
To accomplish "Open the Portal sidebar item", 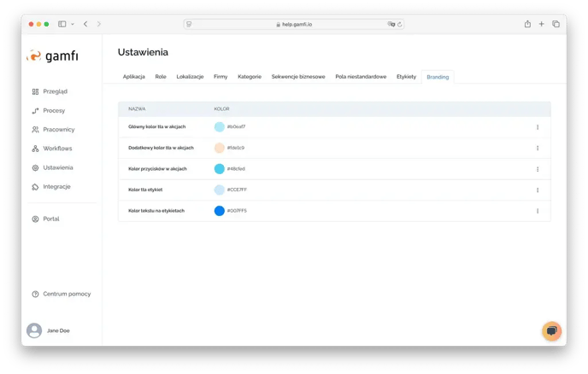I will (50, 219).
